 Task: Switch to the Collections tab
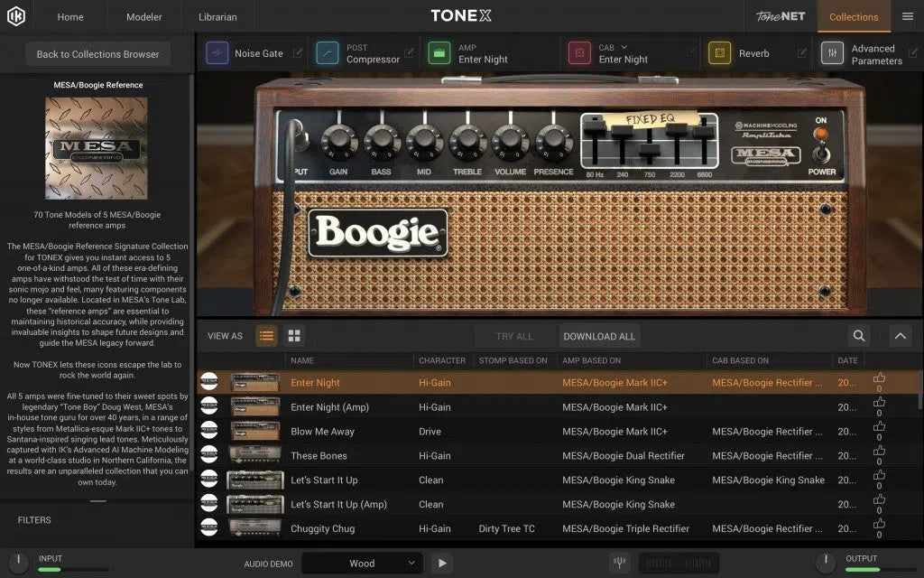point(853,15)
